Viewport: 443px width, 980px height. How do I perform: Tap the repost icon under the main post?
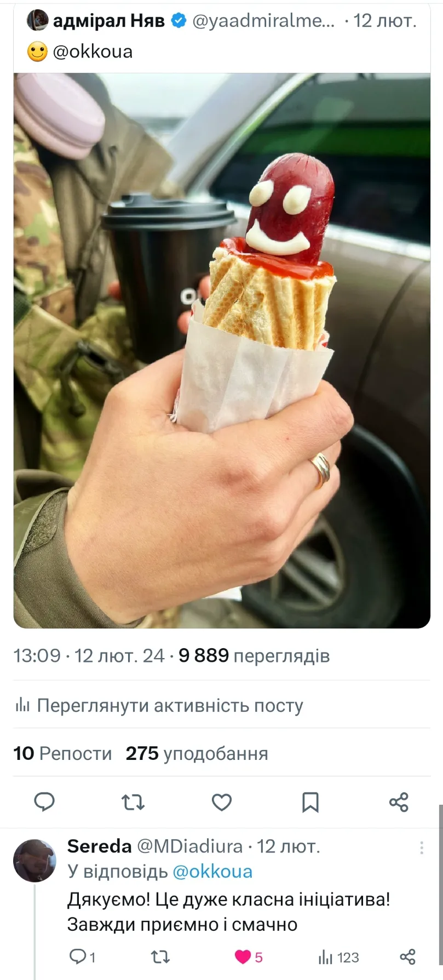coord(133,803)
